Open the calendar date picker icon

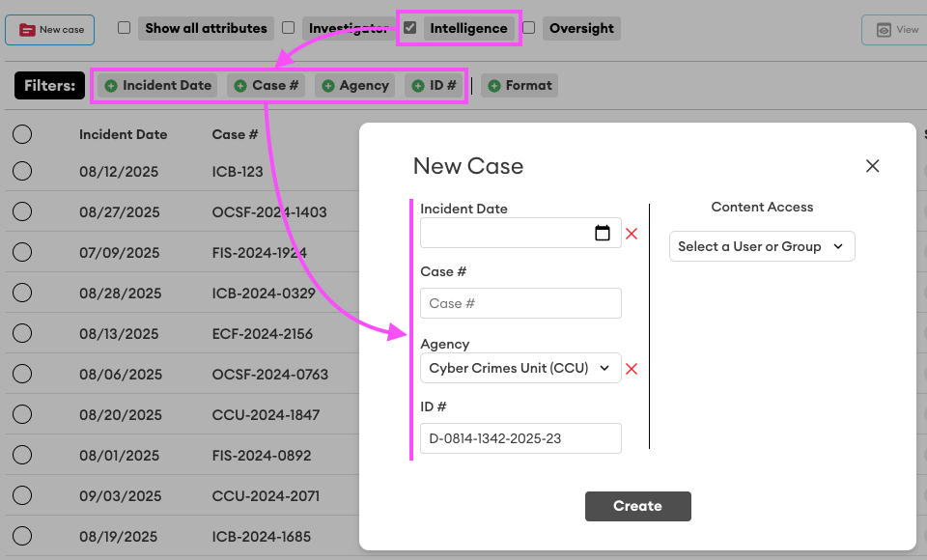[603, 233]
